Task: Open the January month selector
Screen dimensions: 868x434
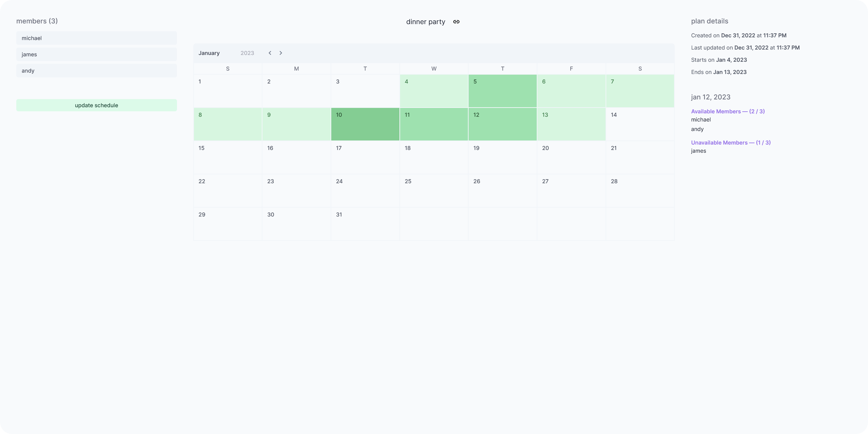Action: coord(209,53)
